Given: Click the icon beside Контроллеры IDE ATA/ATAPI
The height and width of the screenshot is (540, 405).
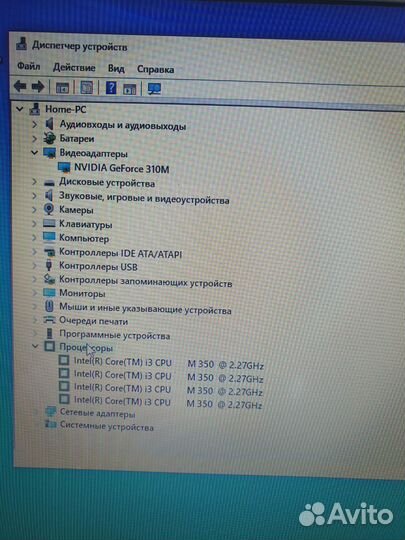Looking at the screenshot, I should point(49,252).
